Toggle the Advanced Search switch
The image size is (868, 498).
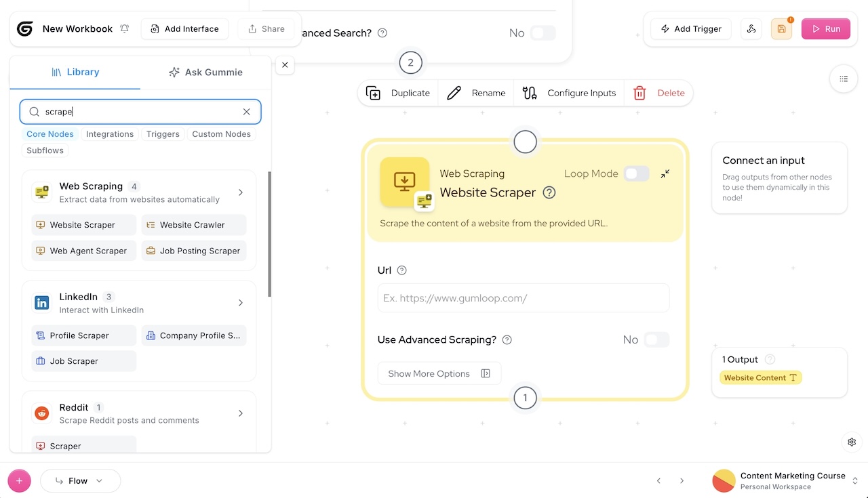pyautogui.click(x=542, y=33)
